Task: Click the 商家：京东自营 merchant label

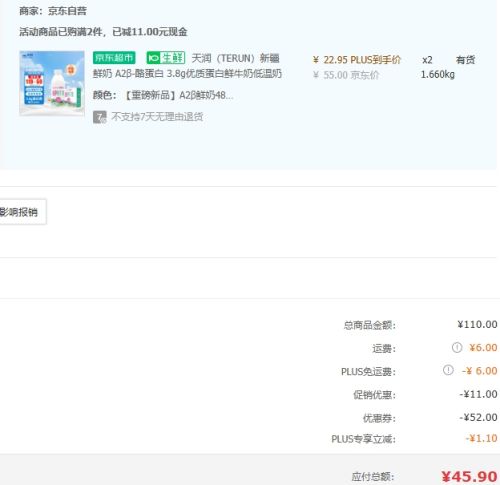Action: (53, 11)
